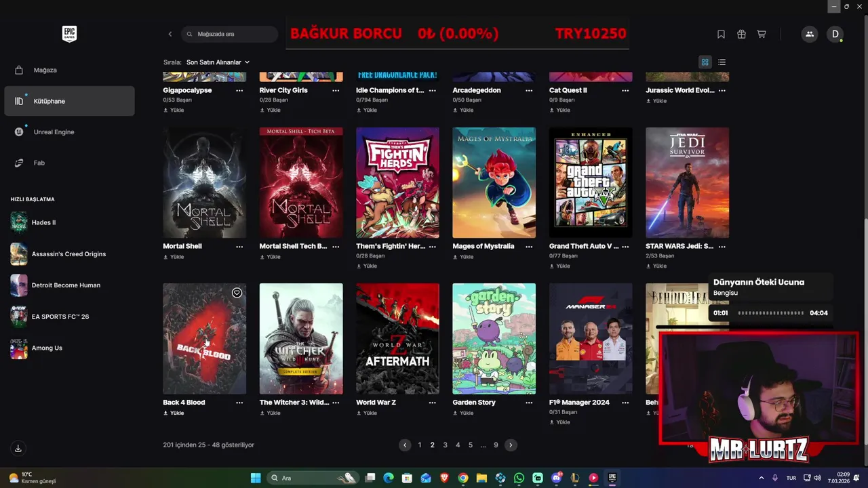Open the friends list icon

(x=809, y=34)
